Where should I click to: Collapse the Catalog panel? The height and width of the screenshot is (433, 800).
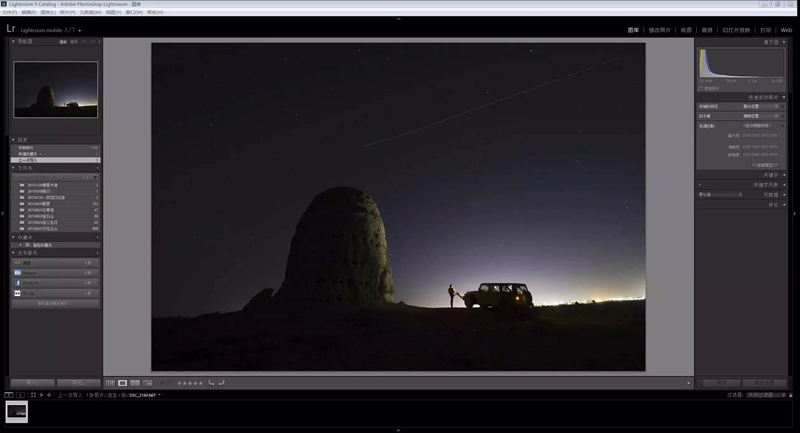tap(13, 139)
